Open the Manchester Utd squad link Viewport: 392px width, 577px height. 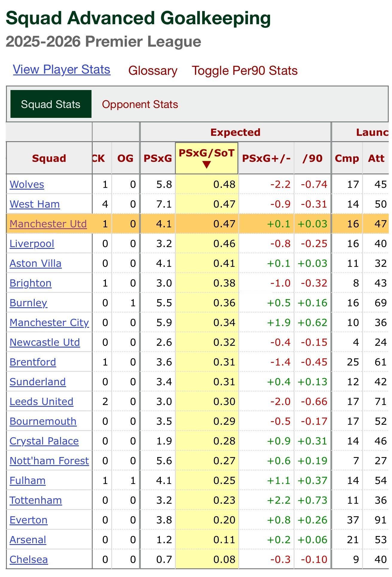48,224
